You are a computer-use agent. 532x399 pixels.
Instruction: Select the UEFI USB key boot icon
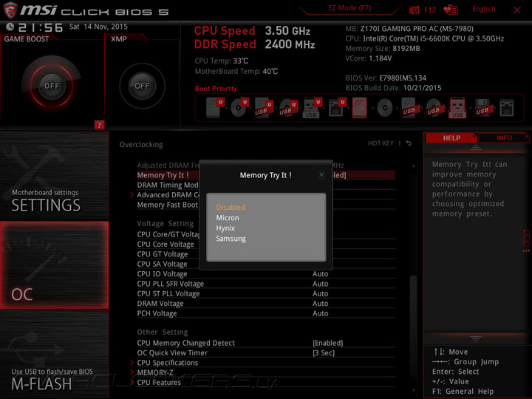tap(312, 107)
